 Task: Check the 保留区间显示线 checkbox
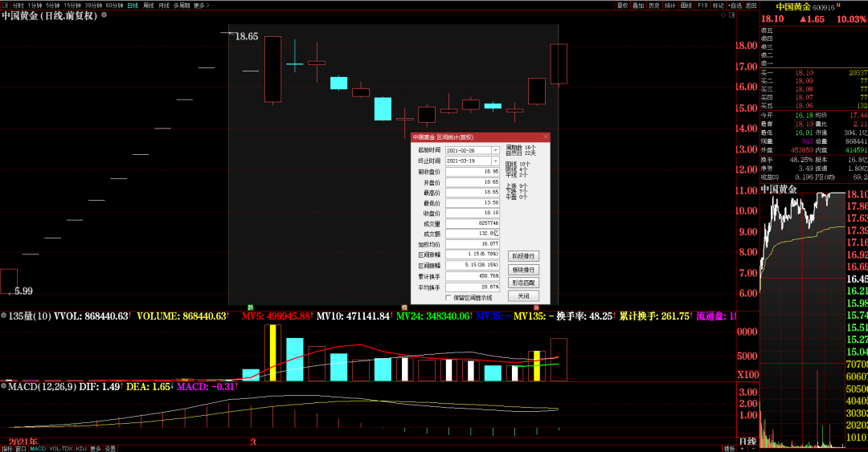(x=448, y=298)
